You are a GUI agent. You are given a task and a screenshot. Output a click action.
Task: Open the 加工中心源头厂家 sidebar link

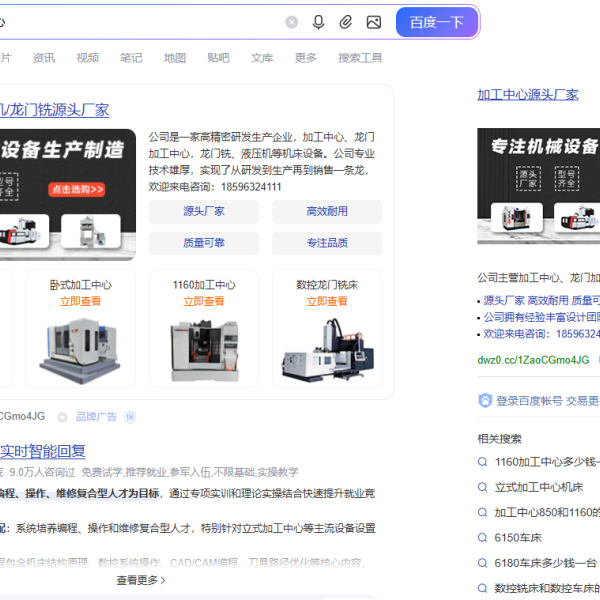(x=528, y=95)
